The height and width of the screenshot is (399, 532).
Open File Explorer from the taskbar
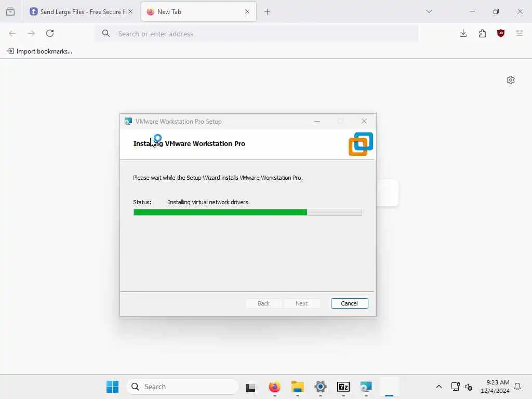298,387
